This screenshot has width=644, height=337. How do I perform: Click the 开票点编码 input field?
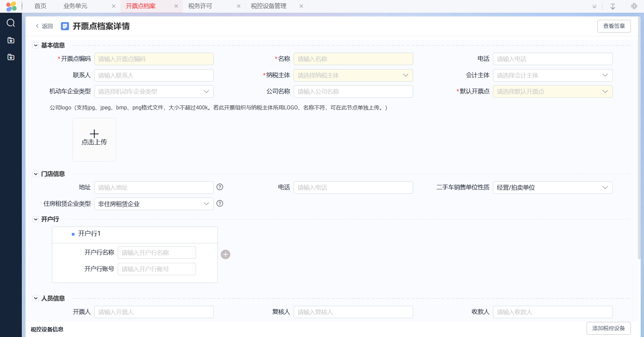click(154, 59)
